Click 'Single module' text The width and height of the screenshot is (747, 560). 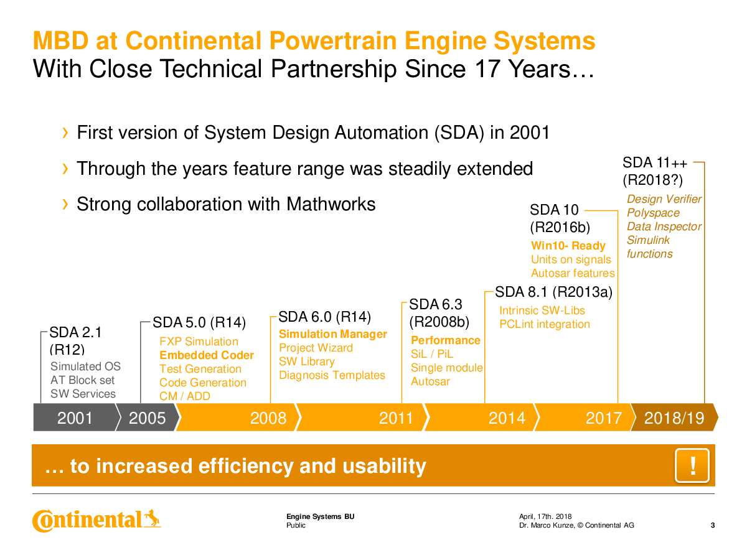pos(447,368)
